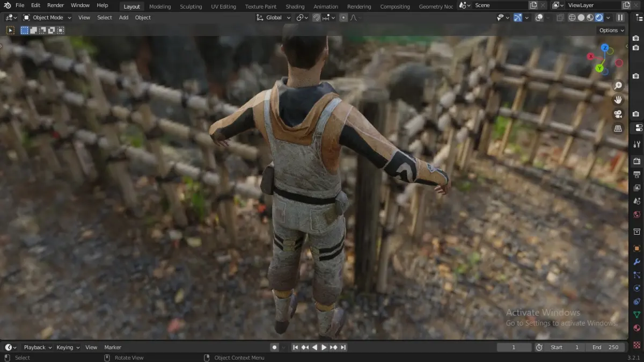
Task: Open the snapping options dropdown
Action: tap(328, 17)
